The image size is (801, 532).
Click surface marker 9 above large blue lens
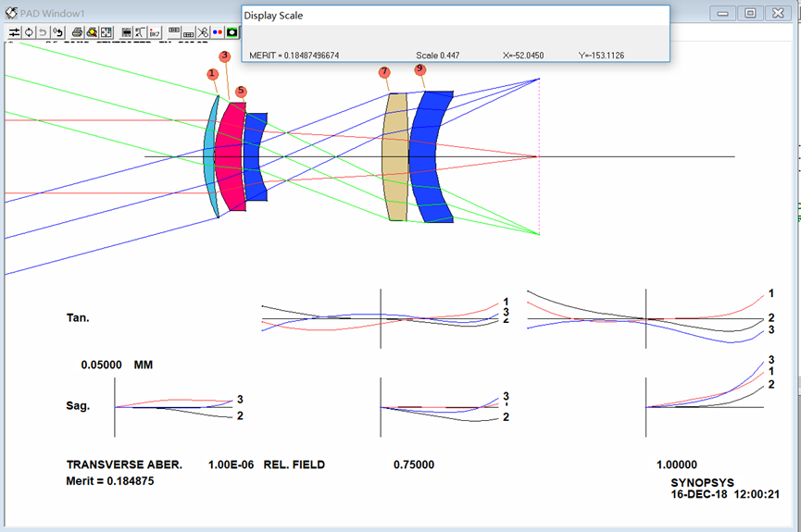point(419,68)
